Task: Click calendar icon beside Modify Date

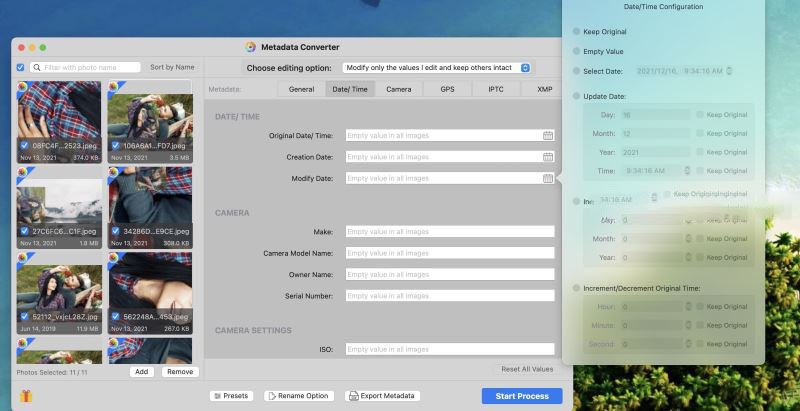Action: [x=547, y=178]
